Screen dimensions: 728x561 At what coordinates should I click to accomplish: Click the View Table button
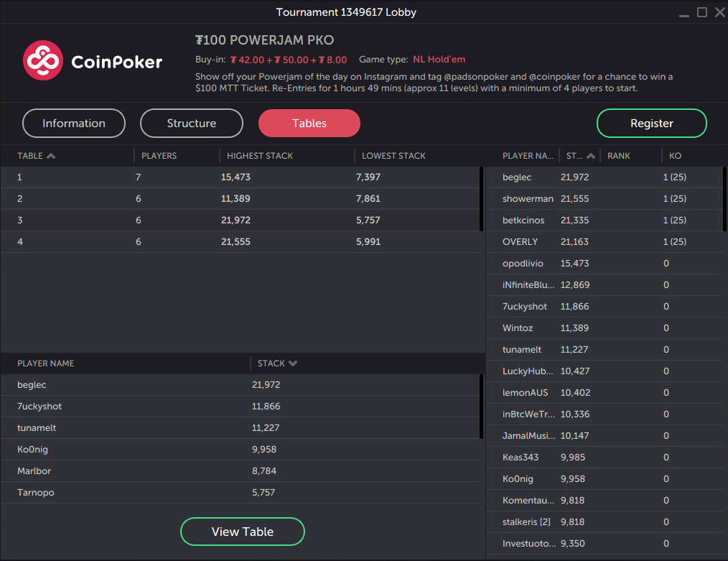tap(243, 532)
